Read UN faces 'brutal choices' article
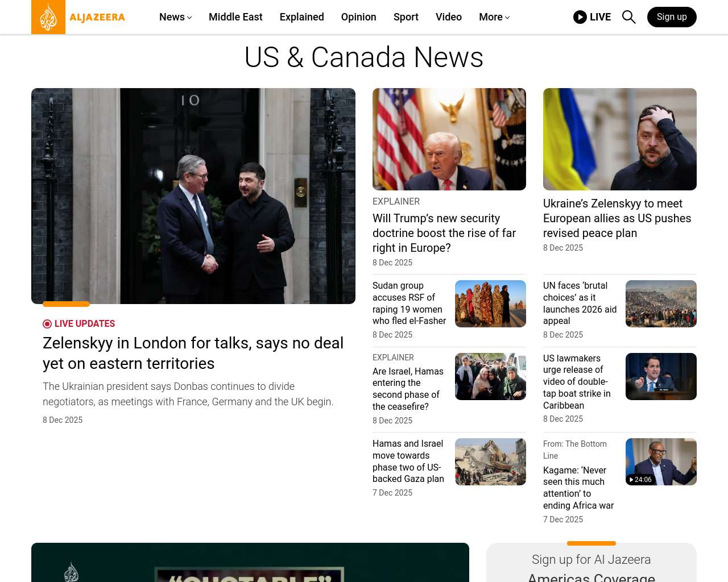The image size is (728, 582). point(580,303)
